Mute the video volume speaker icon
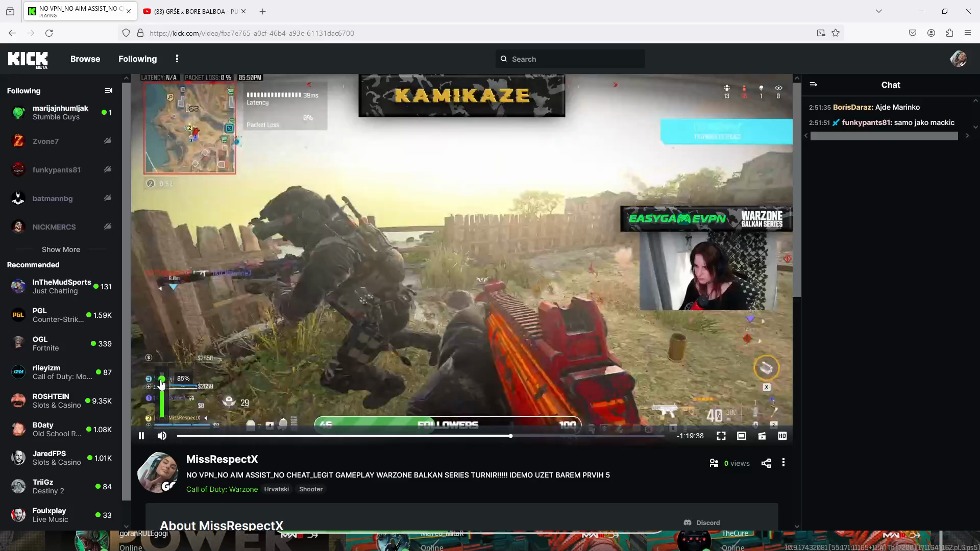The height and width of the screenshot is (551, 980). click(x=162, y=436)
